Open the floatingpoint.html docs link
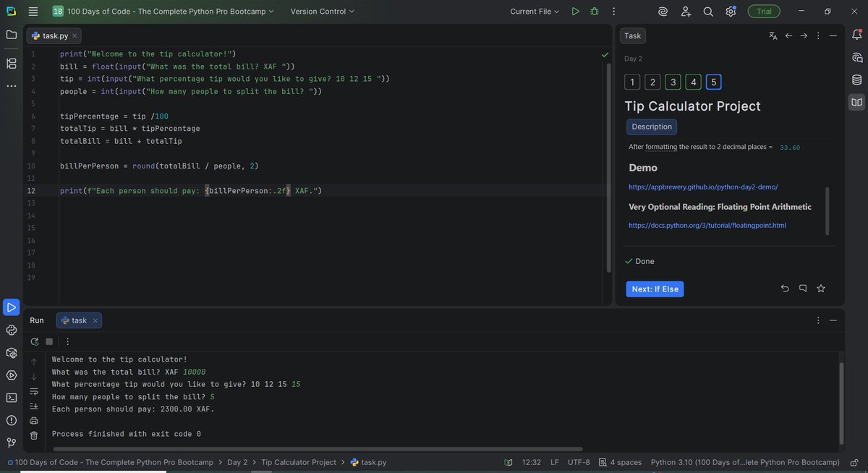The width and height of the screenshot is (868, 473). pyautogui.click(x=707, y=225)
